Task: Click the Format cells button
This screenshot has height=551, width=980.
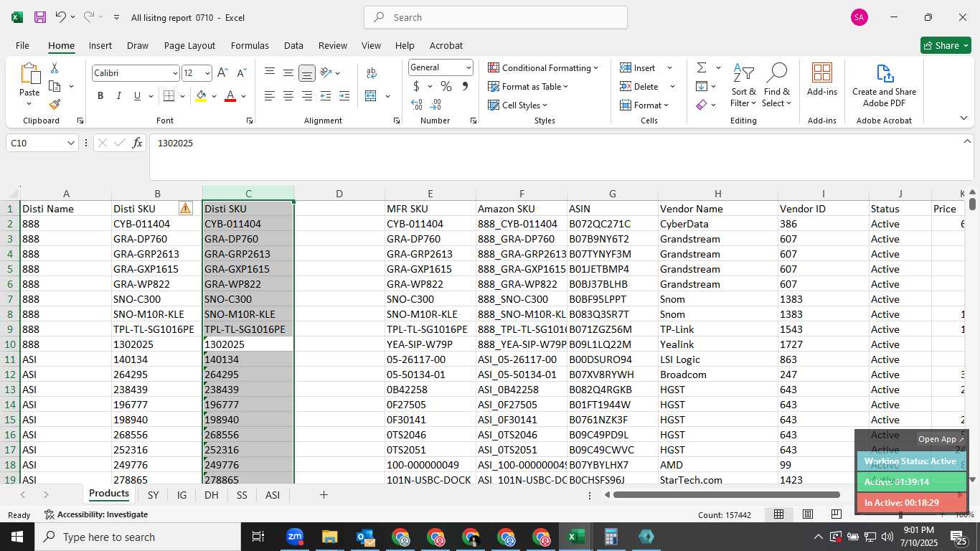Action: (644, 105)
